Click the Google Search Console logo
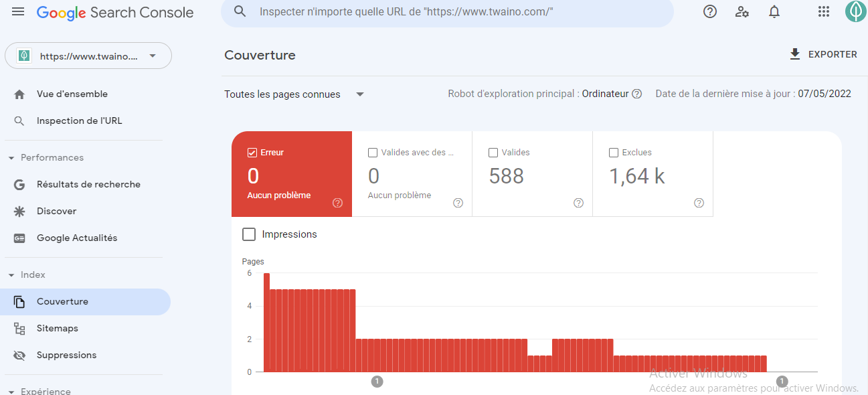Screen dimensions: 868x395 coord(115,12)
